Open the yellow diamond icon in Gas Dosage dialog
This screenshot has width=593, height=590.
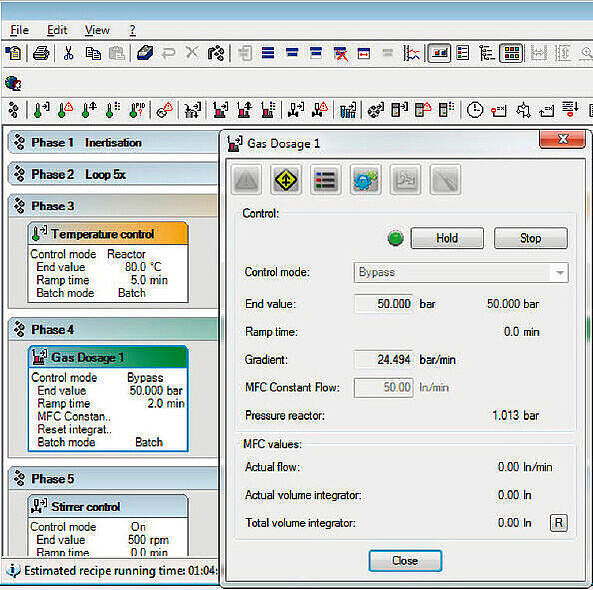[x=286, y=180]
